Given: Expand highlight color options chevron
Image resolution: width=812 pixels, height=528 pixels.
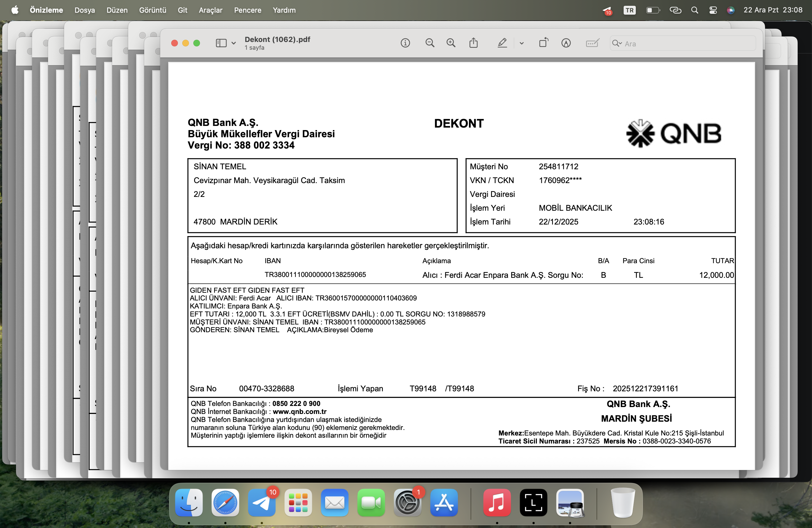Looking at the screenshot, I should (x=522, y=43).
